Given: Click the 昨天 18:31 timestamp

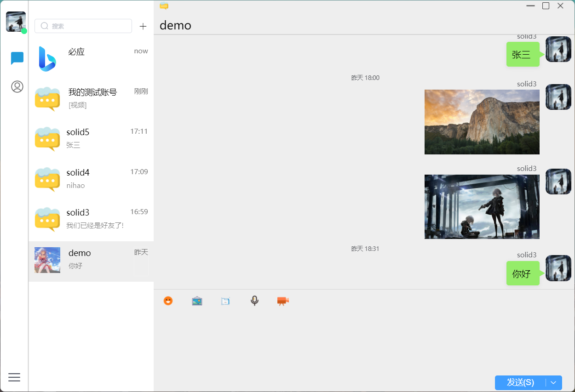Looking at the screenshot, I should point(365,249).
